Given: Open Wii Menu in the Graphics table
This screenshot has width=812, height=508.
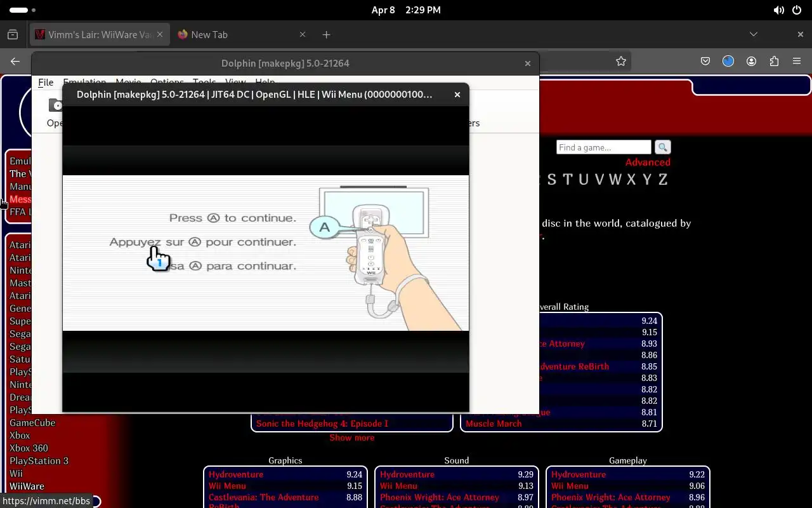Looking at the screenshot, I should point(227,486).
